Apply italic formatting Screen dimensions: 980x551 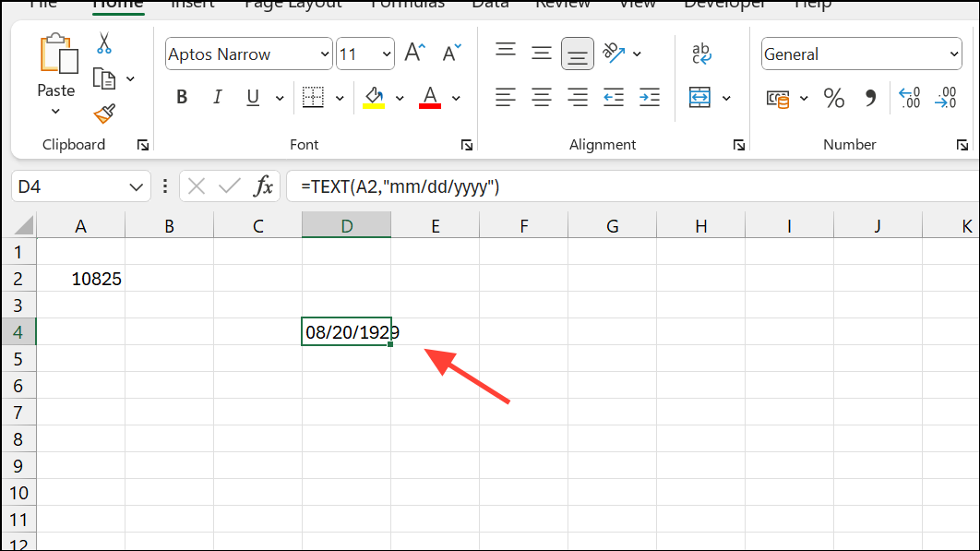coord(217,97)
